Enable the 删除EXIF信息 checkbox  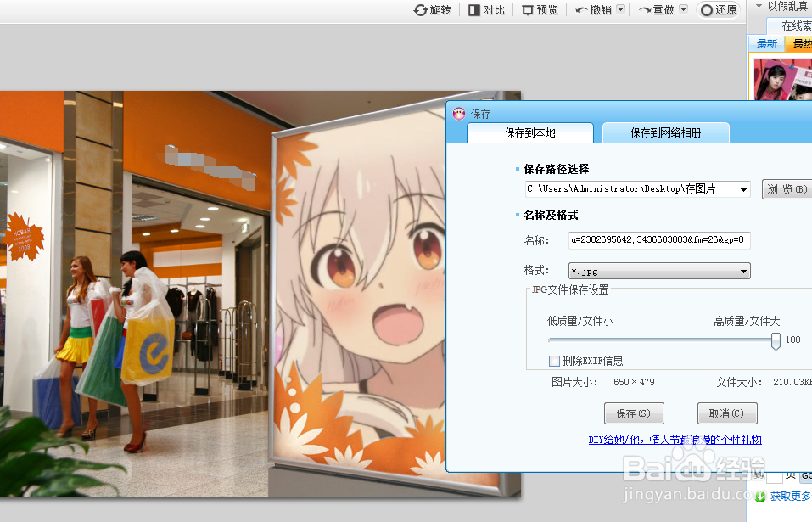pyautogui.click(x=554, y=361)
